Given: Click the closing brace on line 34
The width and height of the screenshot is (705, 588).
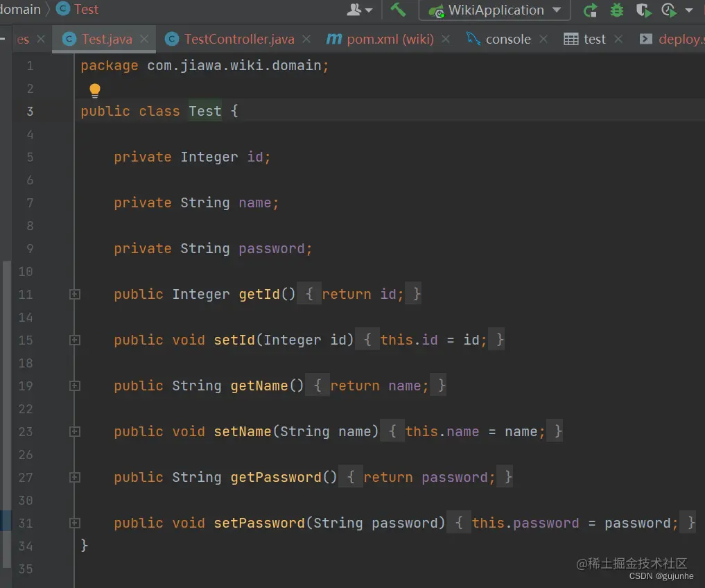Looking at the screenshot, I should coord(84,545).
